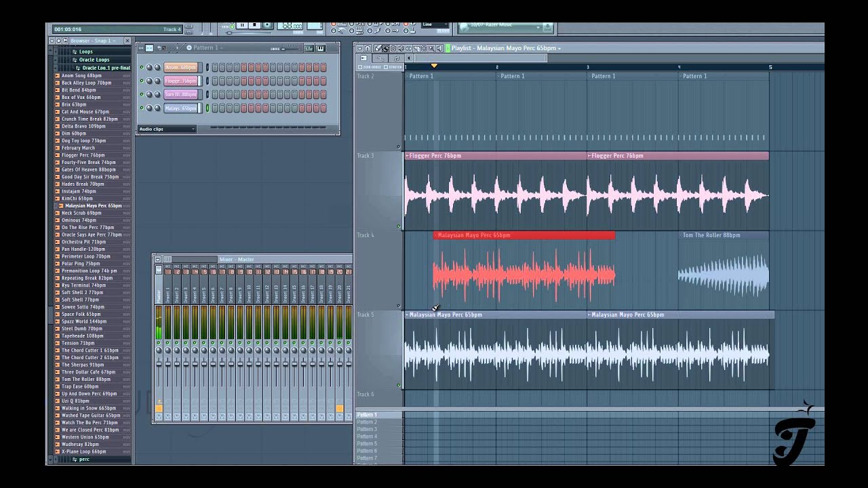
Task: Stop playback in the transport bar
Action: (x=254, y=25)
